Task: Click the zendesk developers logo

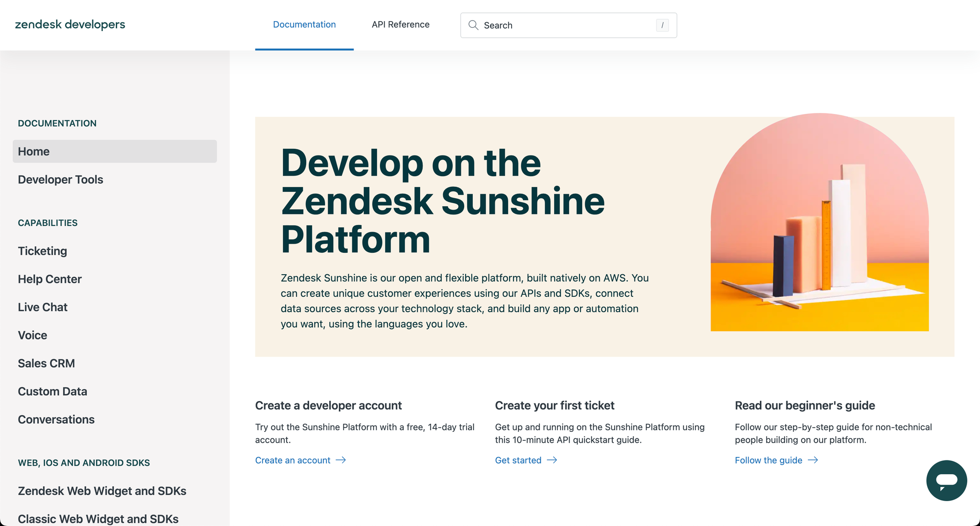Action: point(70,24)
